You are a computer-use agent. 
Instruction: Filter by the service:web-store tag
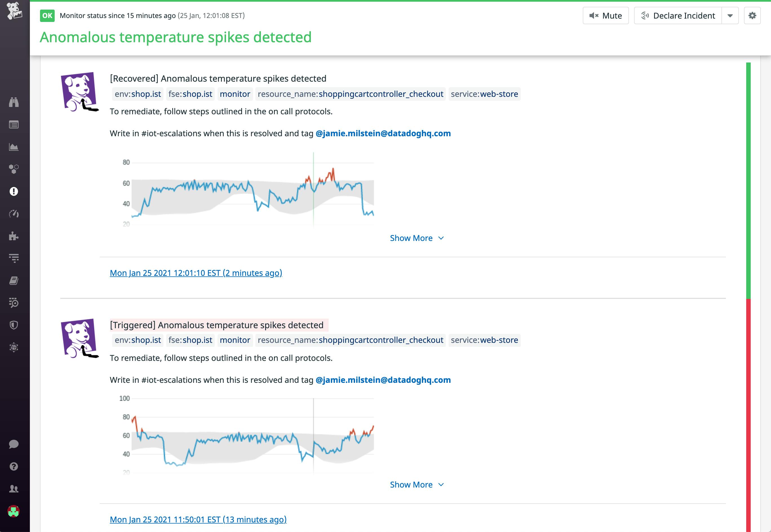coord(484,94)
